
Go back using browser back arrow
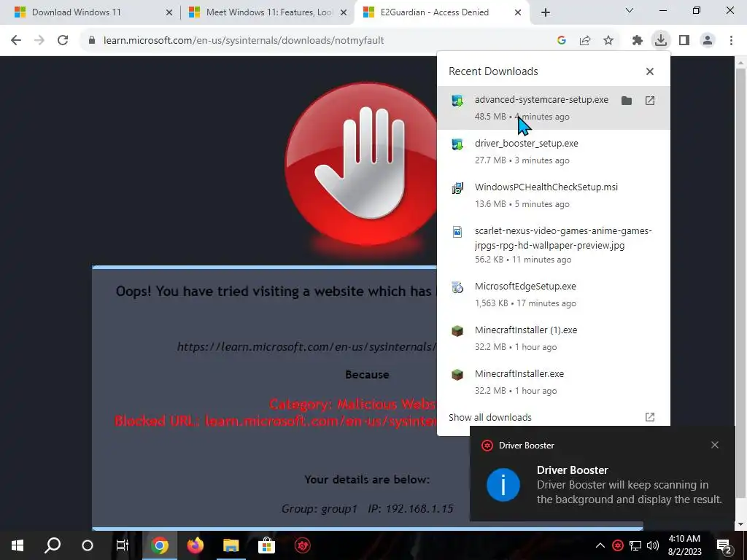(x=16, y=41)
